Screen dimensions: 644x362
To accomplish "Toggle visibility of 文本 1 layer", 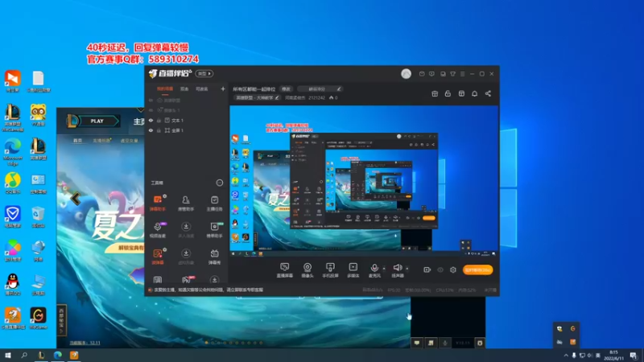I will coord(151,120).
